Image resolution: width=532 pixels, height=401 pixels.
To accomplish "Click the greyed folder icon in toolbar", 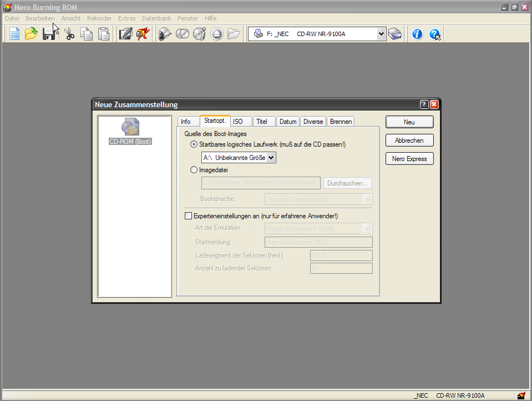I will (x=234, y=34).
